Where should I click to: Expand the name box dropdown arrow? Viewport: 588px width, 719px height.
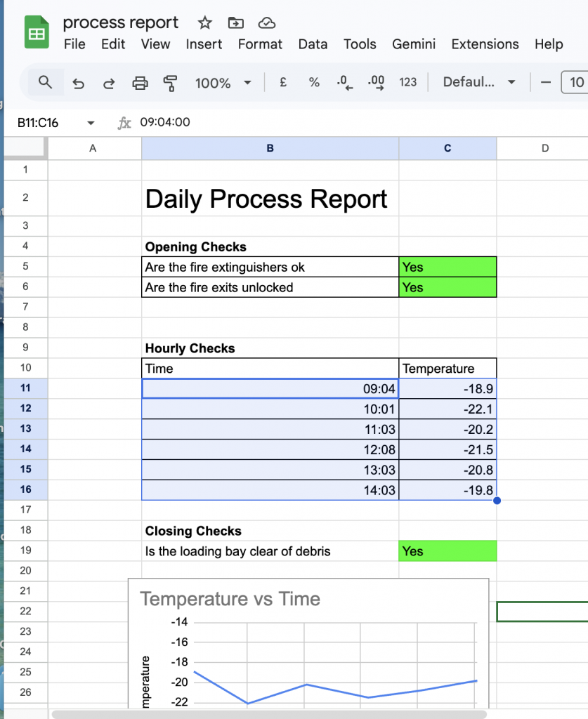91,123
